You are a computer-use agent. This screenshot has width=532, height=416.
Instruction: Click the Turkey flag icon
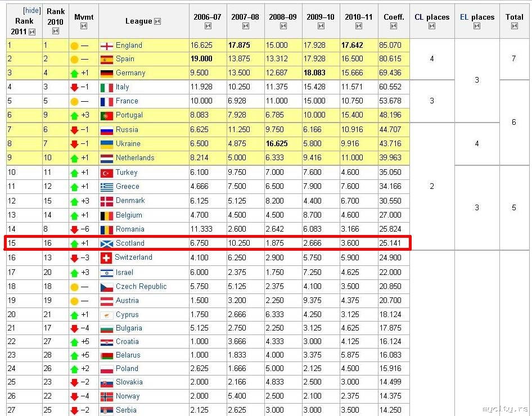tap(106, 173)
